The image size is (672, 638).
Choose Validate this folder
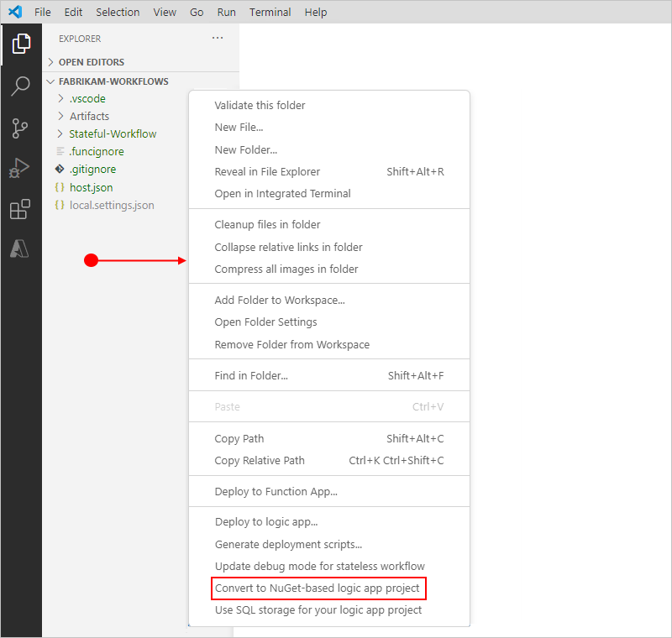(260, 105)
